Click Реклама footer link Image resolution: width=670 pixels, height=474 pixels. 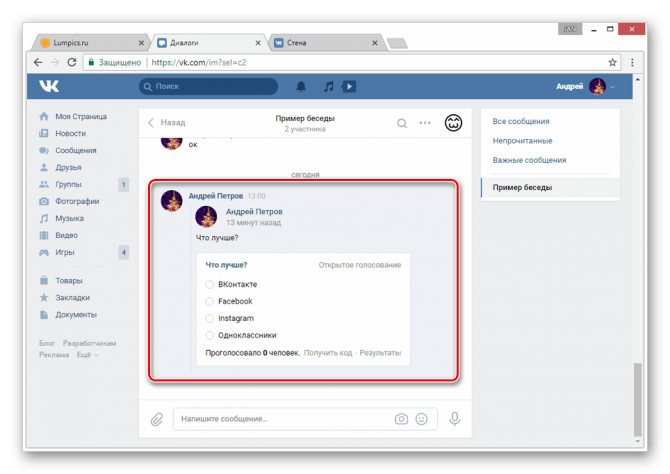tap(54, 355)
